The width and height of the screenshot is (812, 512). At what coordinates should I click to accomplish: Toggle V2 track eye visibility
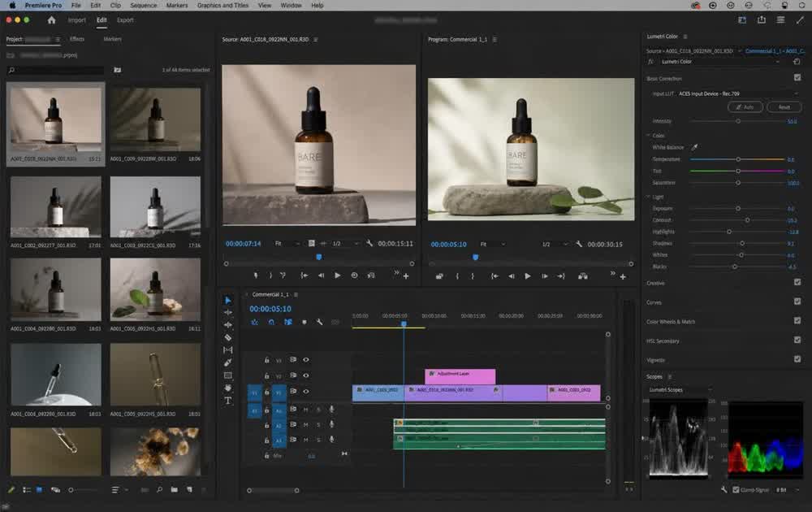305,375
